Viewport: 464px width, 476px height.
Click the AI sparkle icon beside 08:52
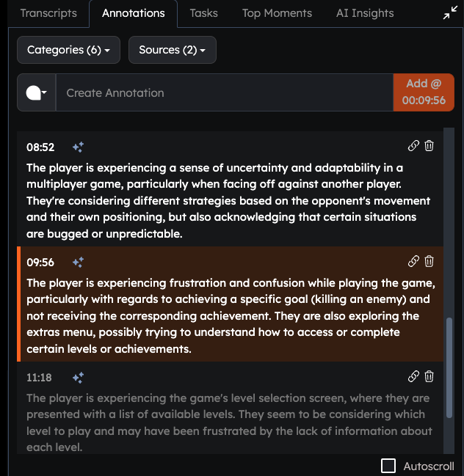point(78,147)
